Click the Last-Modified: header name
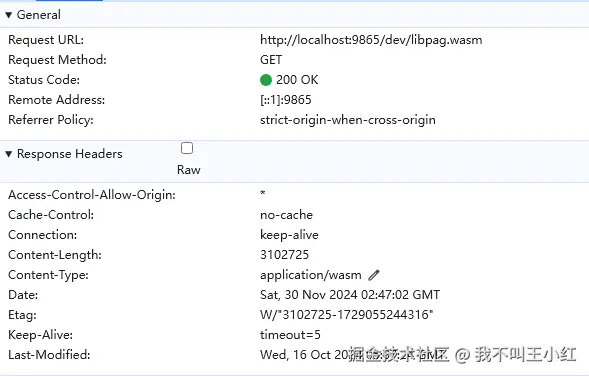 [49, 355]
